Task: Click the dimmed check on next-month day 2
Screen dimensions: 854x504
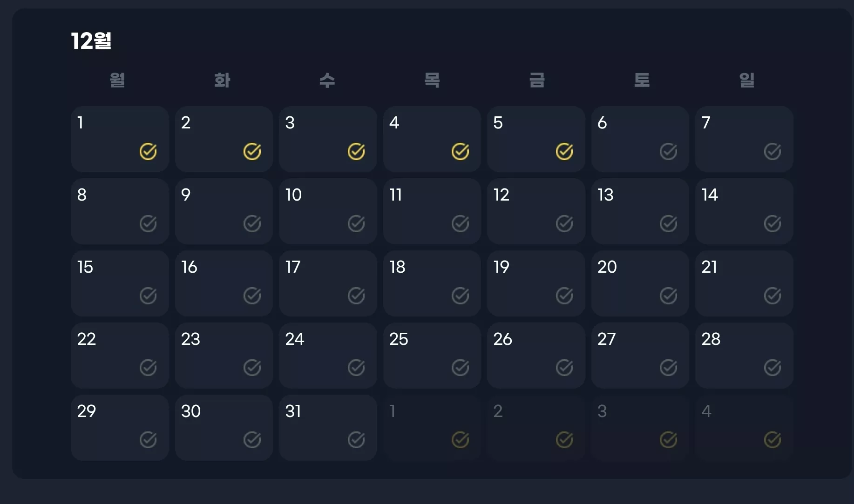Action: click(x=564, y=440)
